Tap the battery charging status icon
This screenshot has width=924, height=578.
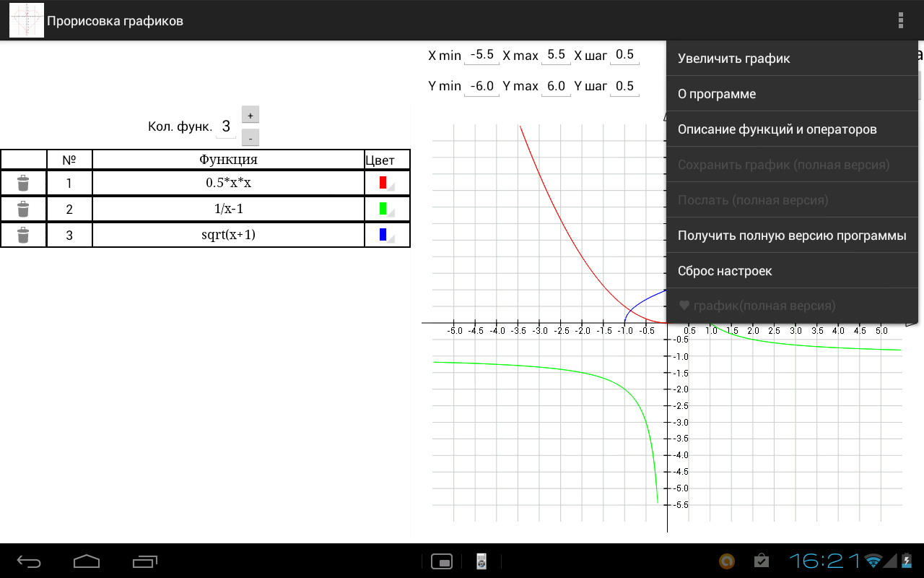907,561
